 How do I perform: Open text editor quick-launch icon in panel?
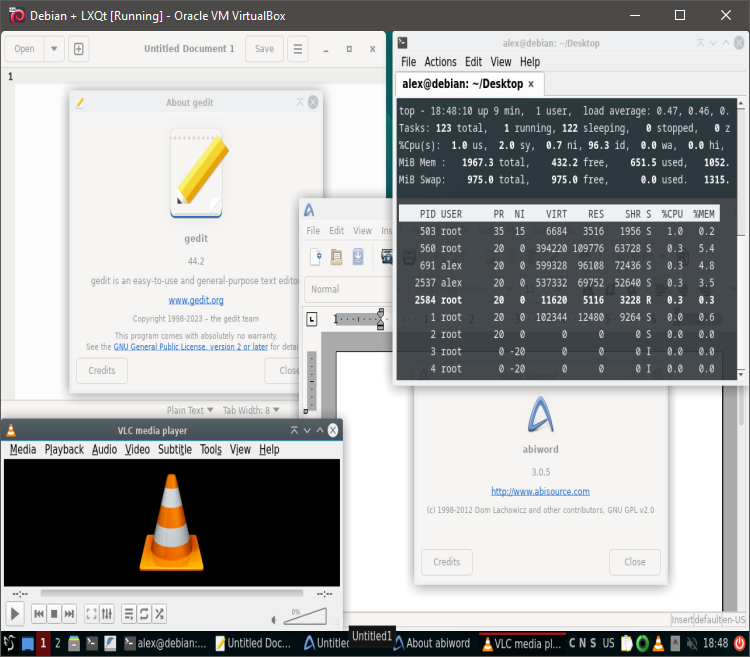[x=110, y=644]
